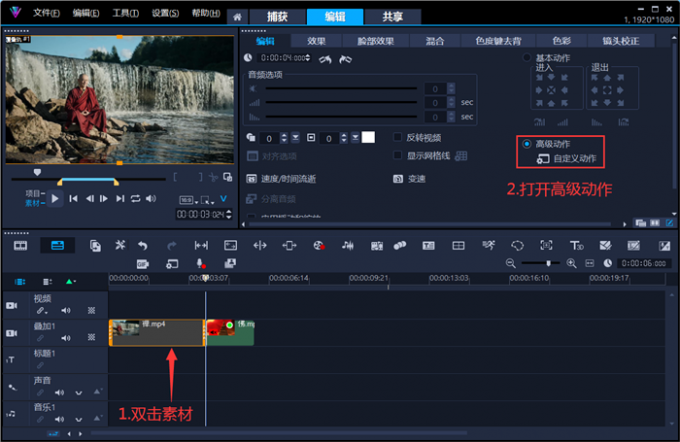The height and width of the screenshot is (442, 680).
Task: Click the 自定义动作 button
Action: pos(566,159)
